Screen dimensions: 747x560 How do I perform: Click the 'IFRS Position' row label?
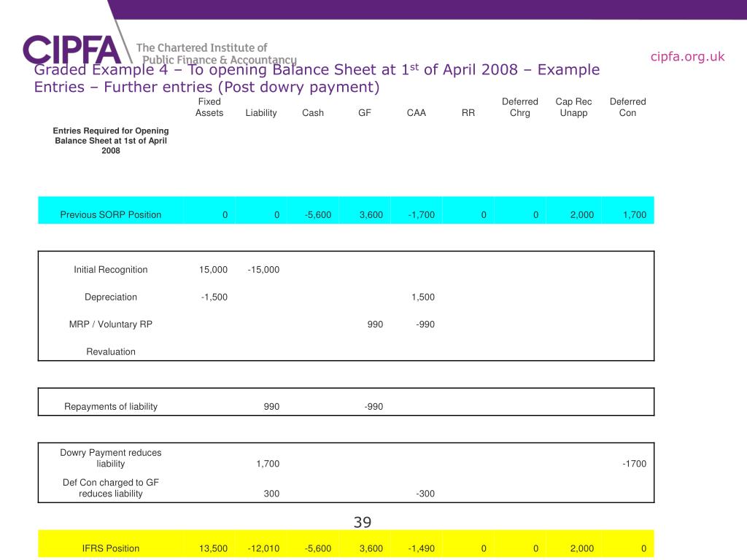[111, 548]
